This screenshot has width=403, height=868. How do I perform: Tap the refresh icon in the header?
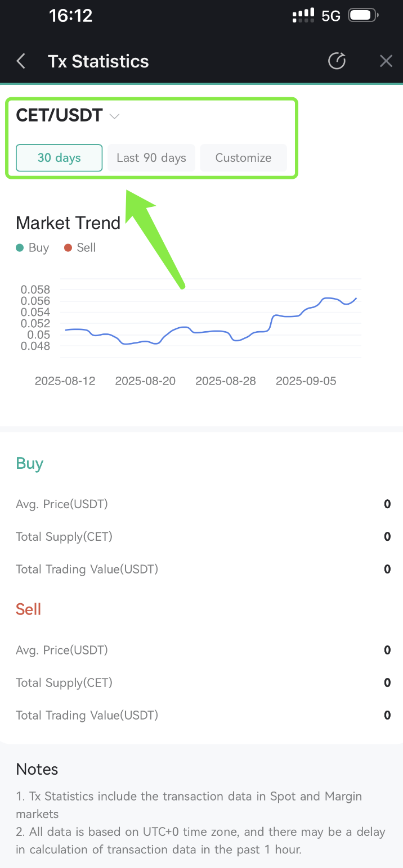coord(337,61)
